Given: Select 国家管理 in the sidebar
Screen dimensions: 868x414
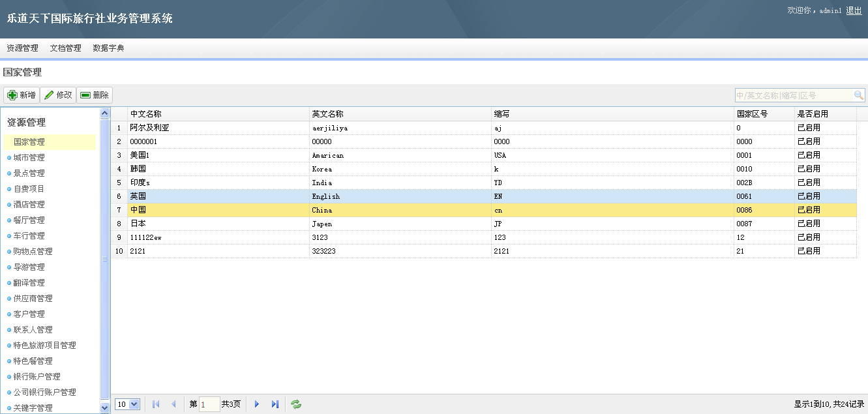Looking at the screenshot, I should tap(50, 141).
